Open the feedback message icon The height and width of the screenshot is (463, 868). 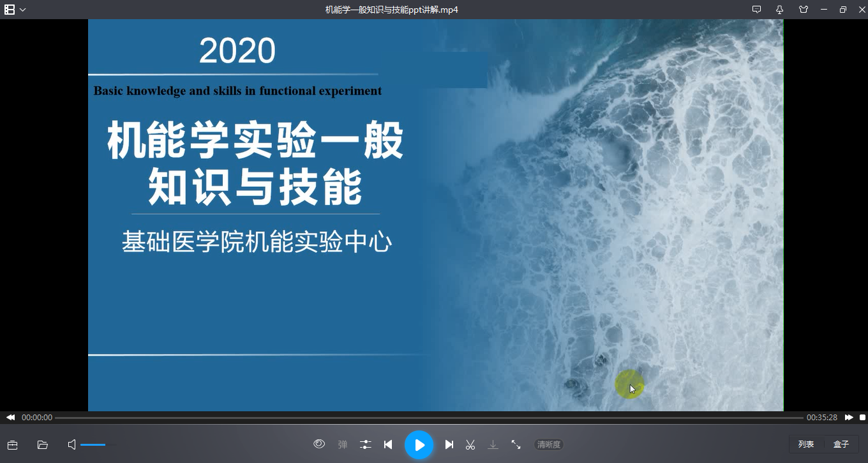(x=756, y=10)
